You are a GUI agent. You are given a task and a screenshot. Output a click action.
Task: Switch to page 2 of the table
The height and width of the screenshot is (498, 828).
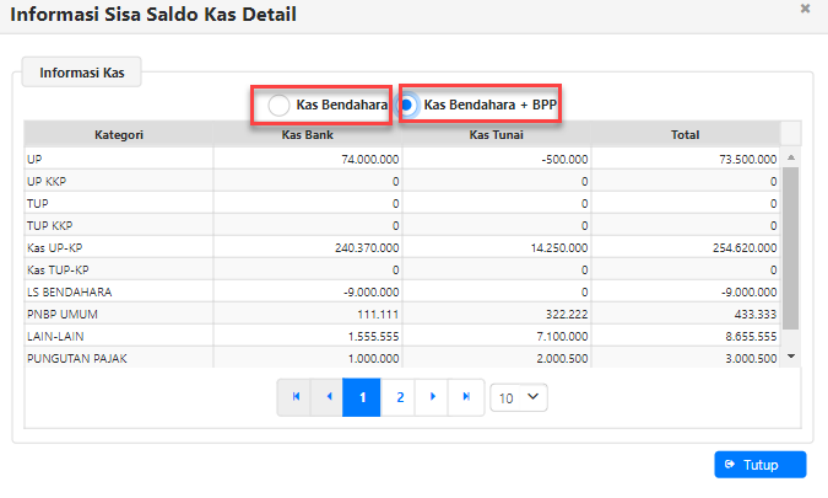tap(399, 397)
